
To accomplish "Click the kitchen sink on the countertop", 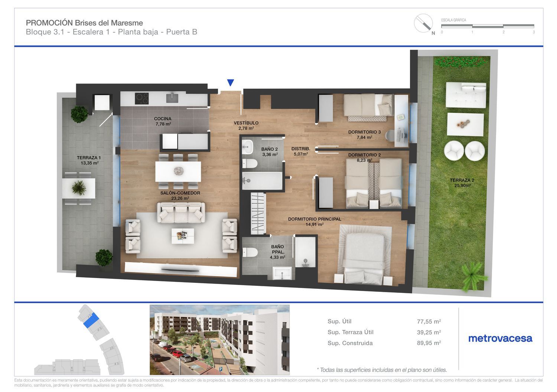I will 172,98.
